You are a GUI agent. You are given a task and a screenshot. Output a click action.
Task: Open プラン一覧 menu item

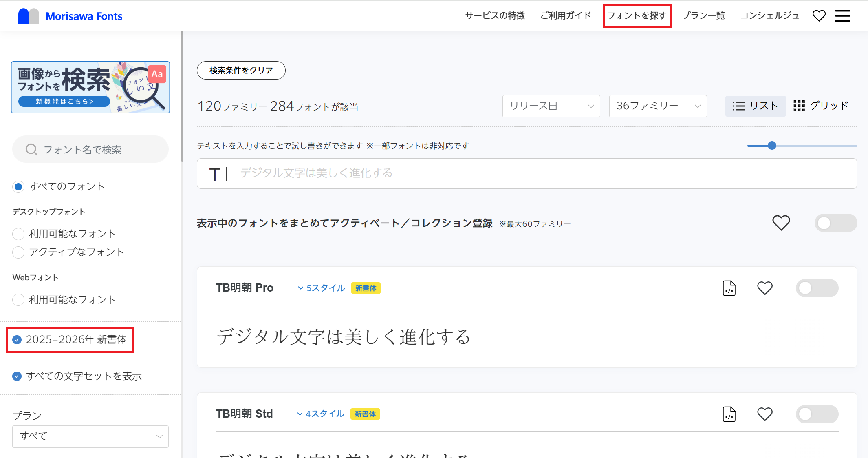click(x=703, y=15)
